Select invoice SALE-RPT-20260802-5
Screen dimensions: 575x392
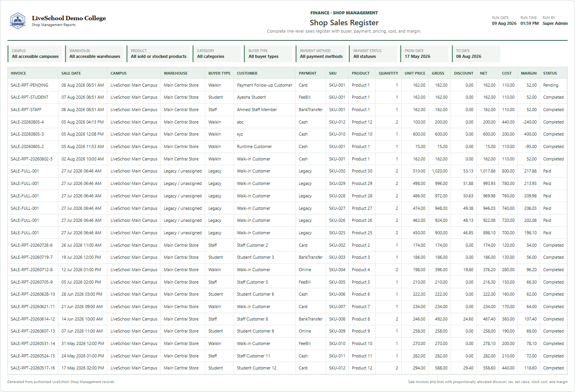click(x=31, y=159)
